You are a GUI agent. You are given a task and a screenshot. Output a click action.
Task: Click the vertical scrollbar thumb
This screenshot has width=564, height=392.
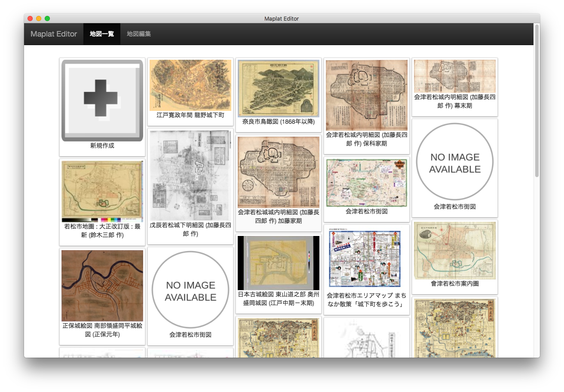click(537, 101)
